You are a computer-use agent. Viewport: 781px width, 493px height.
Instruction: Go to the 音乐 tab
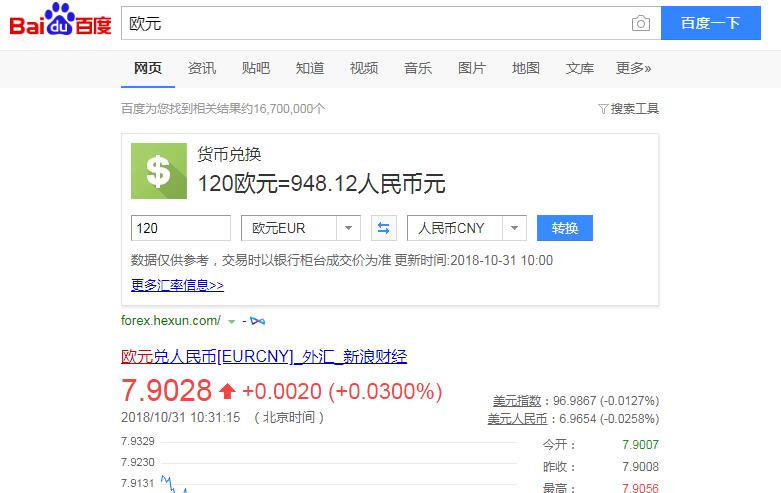[x=418, y=68]
